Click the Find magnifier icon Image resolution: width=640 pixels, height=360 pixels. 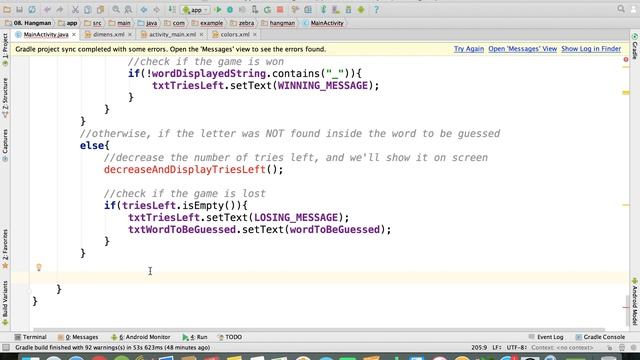pyautogui.click(x=116, y=9)
